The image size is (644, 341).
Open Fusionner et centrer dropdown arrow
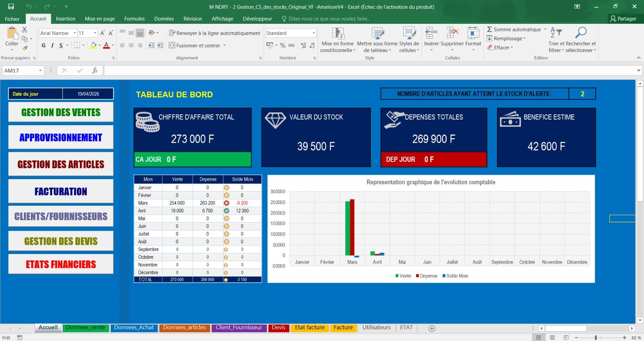225,45
